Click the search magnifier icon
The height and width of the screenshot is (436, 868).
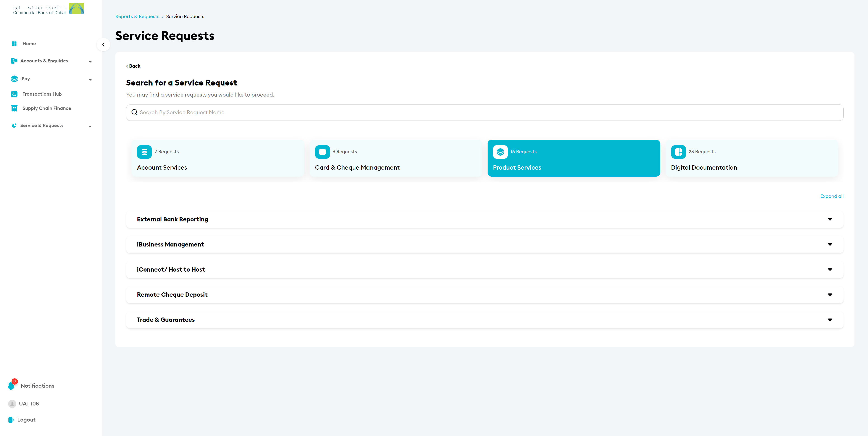(134, 112)
